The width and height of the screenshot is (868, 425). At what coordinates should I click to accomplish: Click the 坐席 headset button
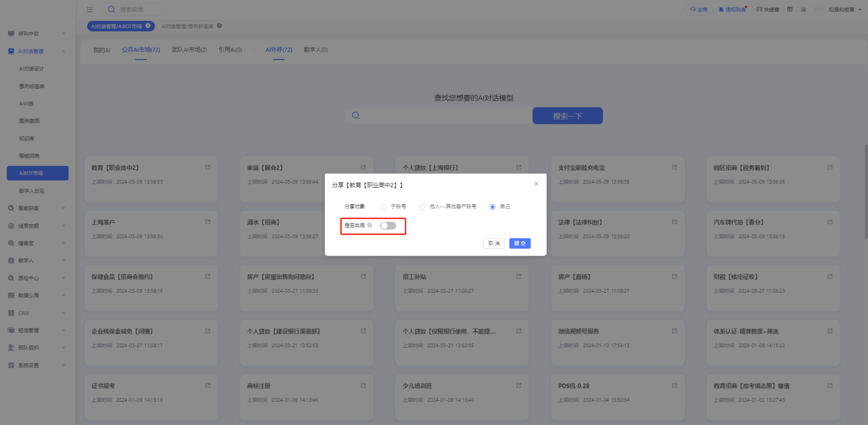(x=699, y=9)
